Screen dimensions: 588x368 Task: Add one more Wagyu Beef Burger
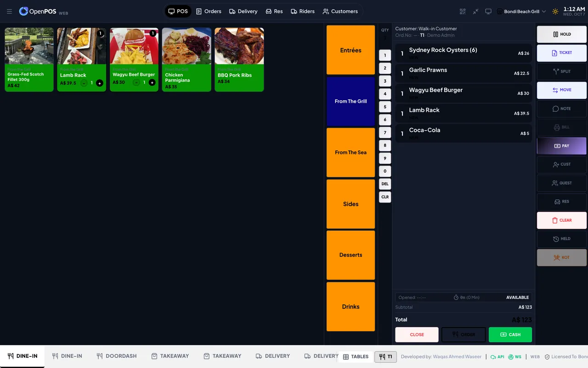point(152,82)
